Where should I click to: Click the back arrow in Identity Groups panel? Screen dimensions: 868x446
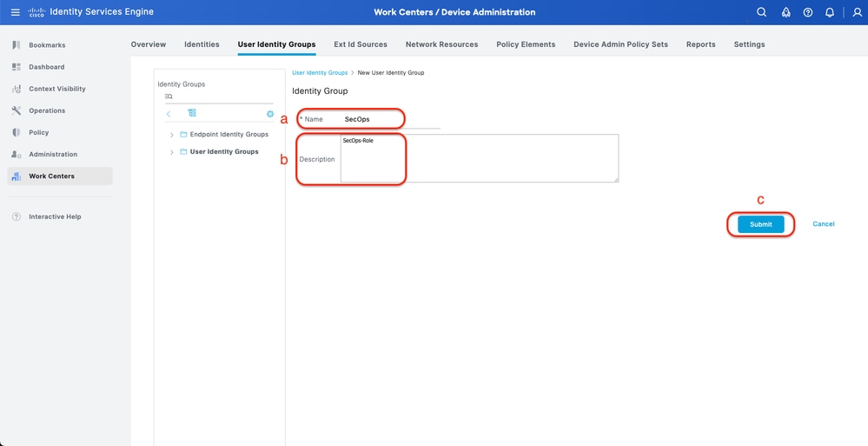tap(169, 114)
